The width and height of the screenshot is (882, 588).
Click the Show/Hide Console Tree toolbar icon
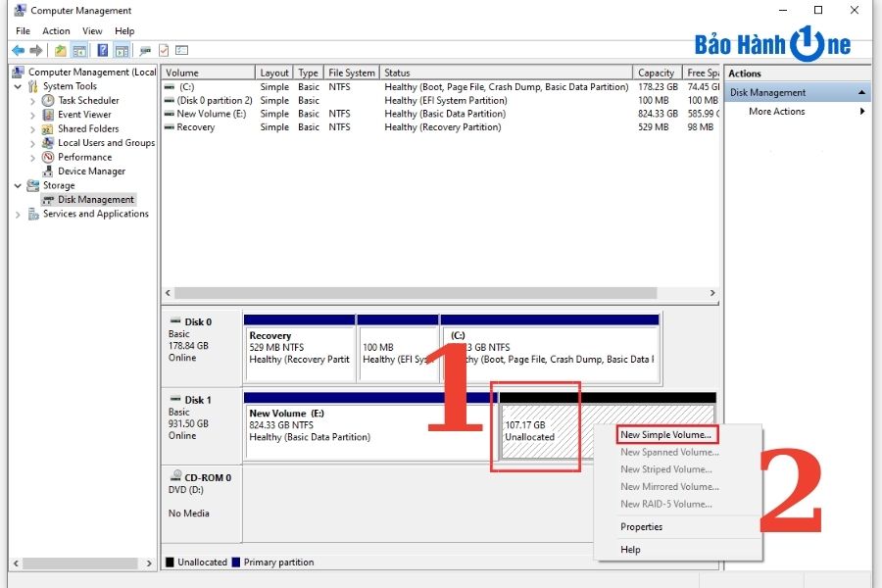79,50
